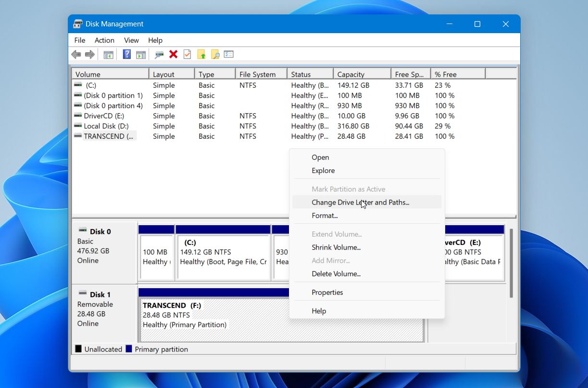Click the blue Help question-mark toolbar icon
Image resolution: width=588 pixels, height=388 pixels.
click(127, 54)
